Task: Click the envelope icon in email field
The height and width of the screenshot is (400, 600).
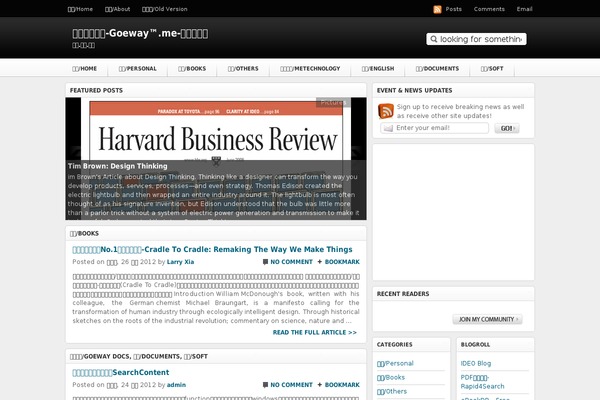Action: [x=388, y=128]
